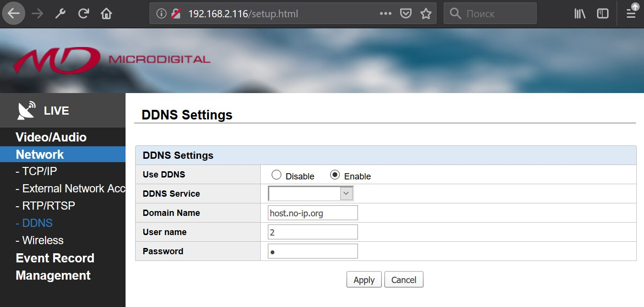This screenshot has width=644, height=307.
Task: Toggle the browser sidebar icon
Action: [x=602, y=13]
